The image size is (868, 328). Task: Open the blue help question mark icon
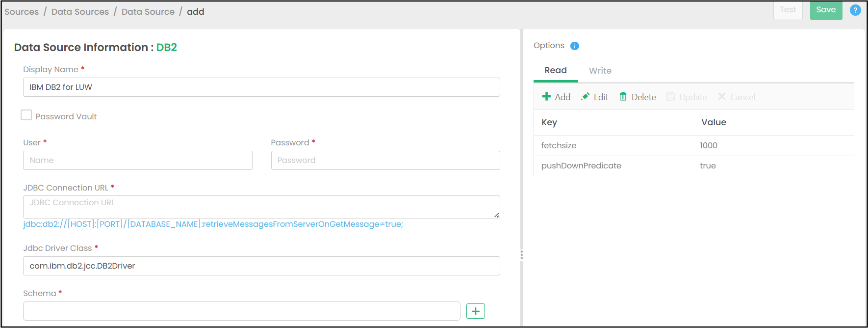click(855, 10)
